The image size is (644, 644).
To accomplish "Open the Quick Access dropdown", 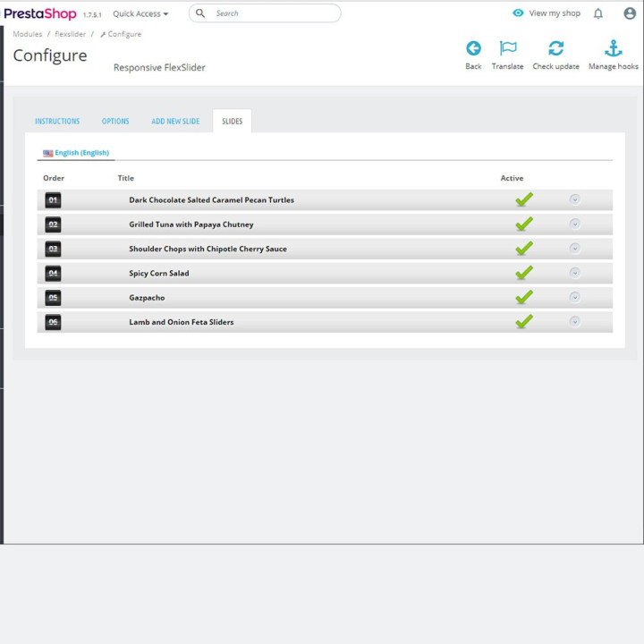I will pyautogui.click(x=140, y=14).
